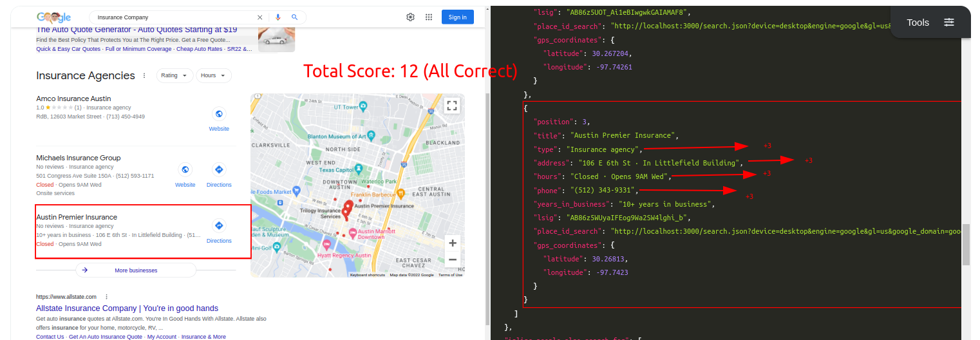Select the Amco Insurance Austin listing title
Screen dimensions: 980x340
tap(73, 99)
